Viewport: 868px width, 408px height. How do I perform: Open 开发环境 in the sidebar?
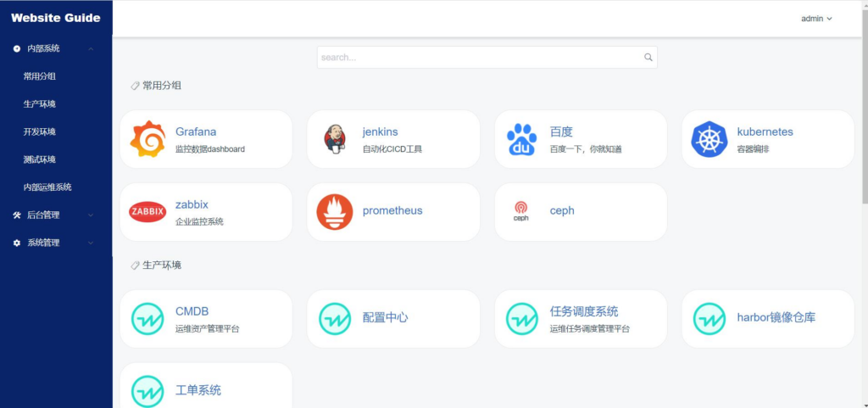click(40, 131)
